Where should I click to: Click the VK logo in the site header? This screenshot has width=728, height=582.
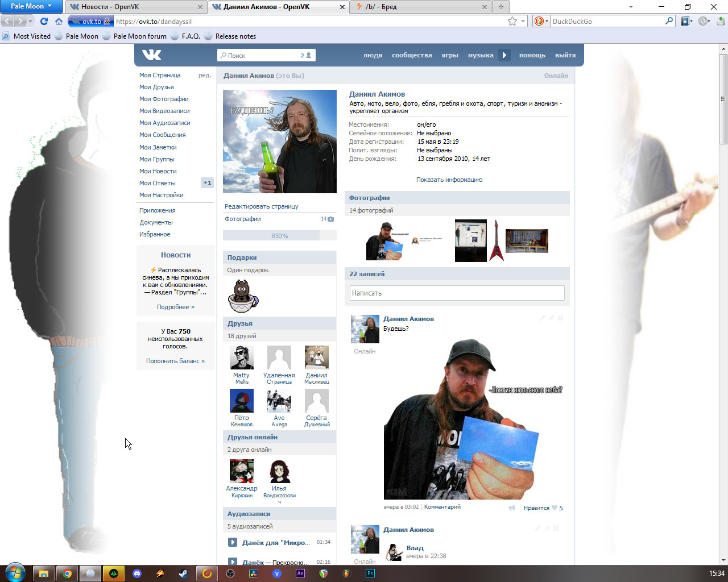152,55
